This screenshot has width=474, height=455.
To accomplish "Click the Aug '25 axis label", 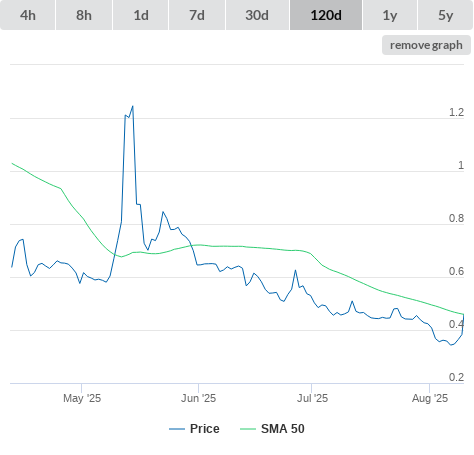I will (430, 398).
